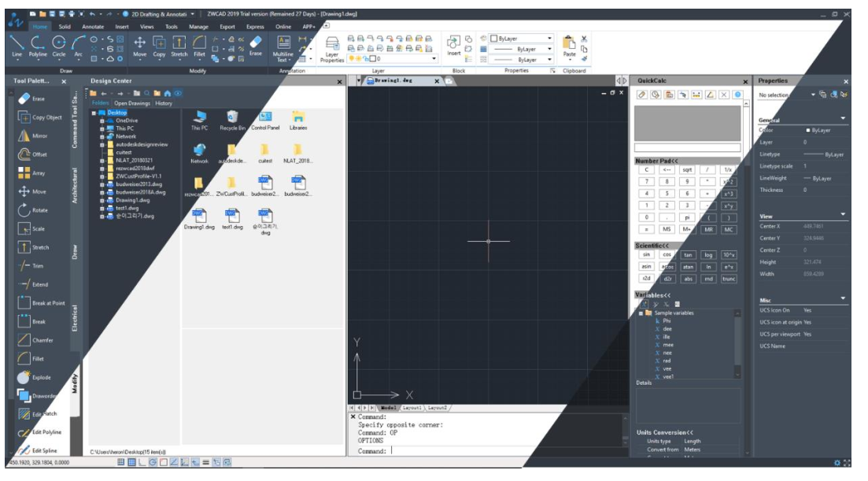The height and width of the screenshot is (481, 868).
Task: Click the Fillet tool in Modify ribbon
Action: [199, 46]
